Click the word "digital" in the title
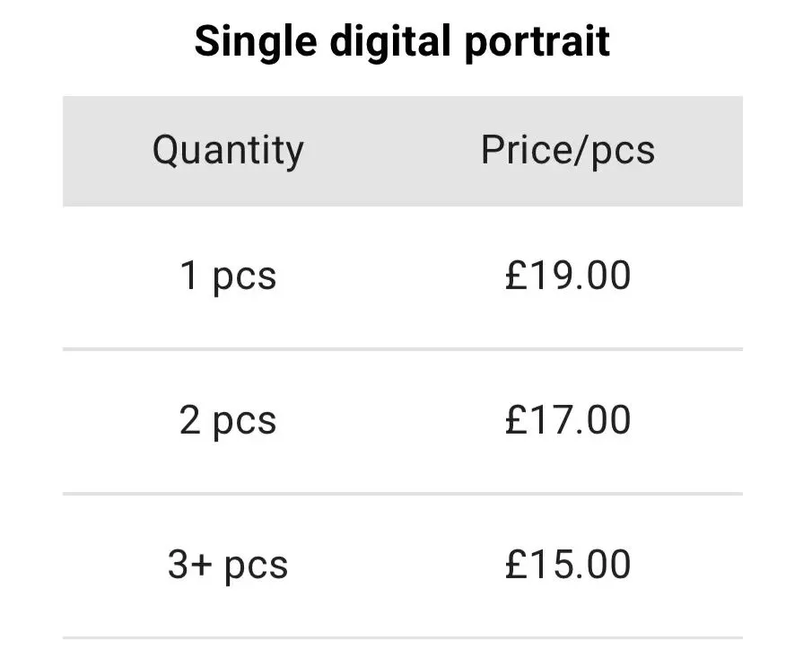The image size is (812, 659). pyautogui.click(x=390, y=40)
